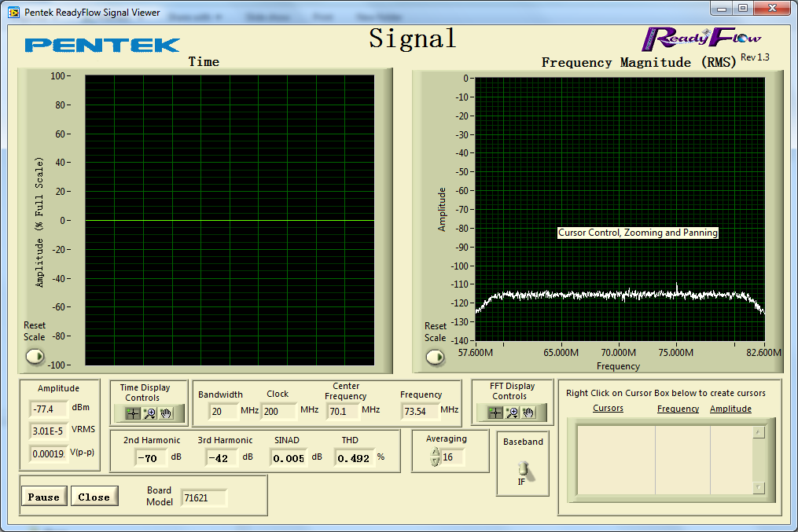Select the Time Display pan hand tool
The width and height of the screenshot is (798, 532).
coord(166,413)
